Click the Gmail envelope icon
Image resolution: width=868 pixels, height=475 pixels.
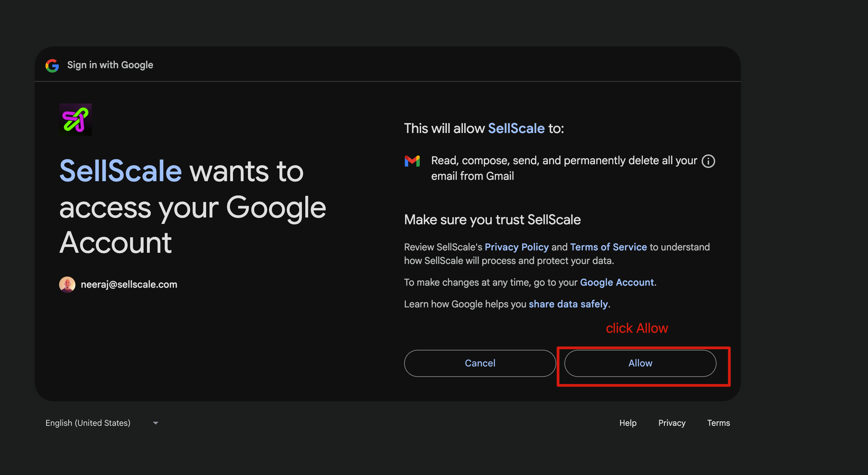(412, 161)
